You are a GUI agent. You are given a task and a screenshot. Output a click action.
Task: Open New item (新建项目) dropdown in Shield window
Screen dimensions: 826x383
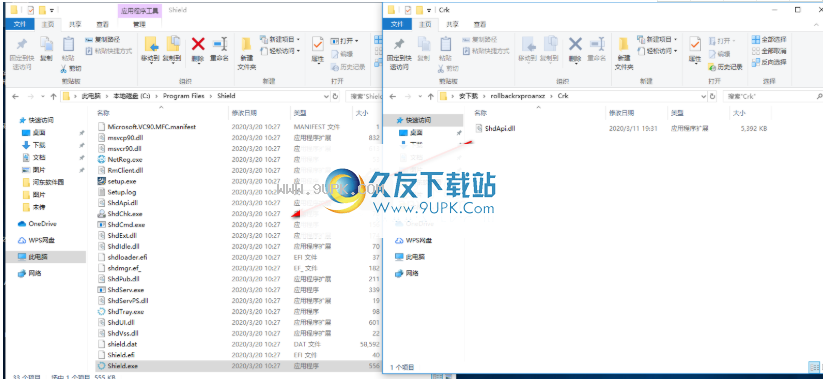(280, 40)
